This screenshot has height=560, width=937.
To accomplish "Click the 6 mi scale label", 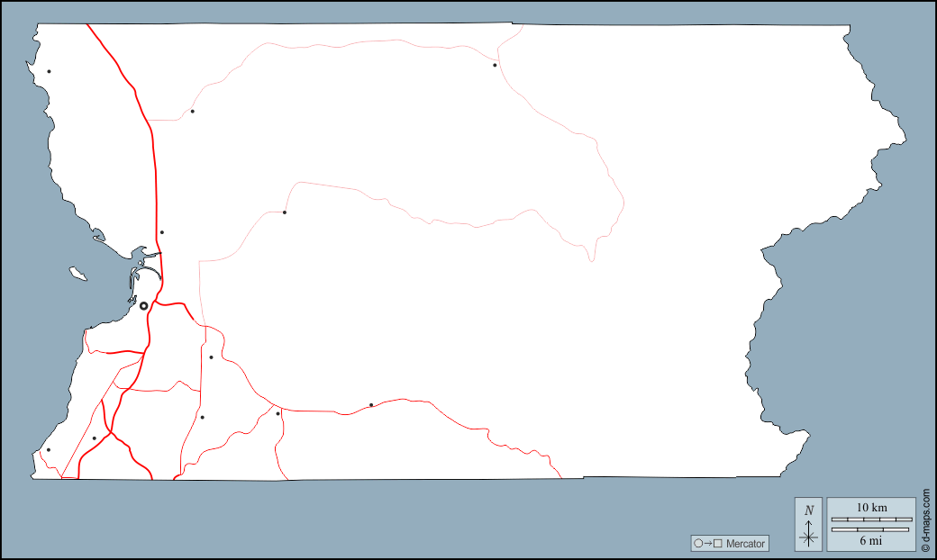I will coord(870,541).
